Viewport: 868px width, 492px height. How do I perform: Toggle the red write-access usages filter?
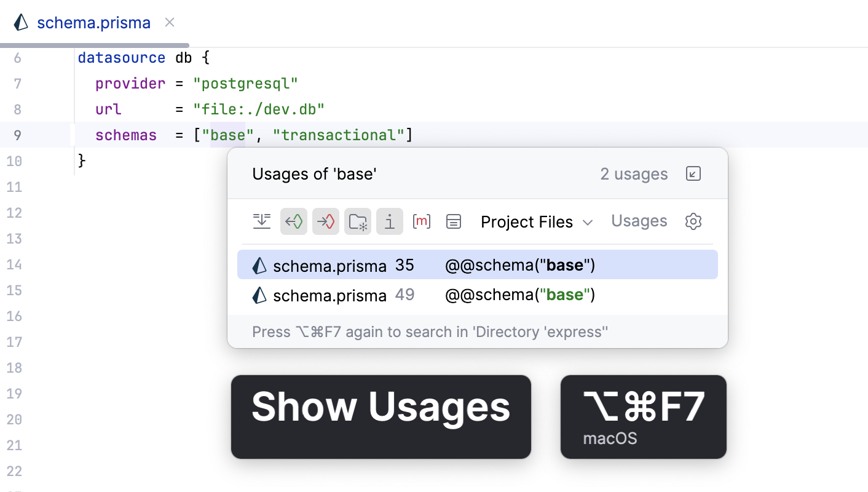click(326, 221)
